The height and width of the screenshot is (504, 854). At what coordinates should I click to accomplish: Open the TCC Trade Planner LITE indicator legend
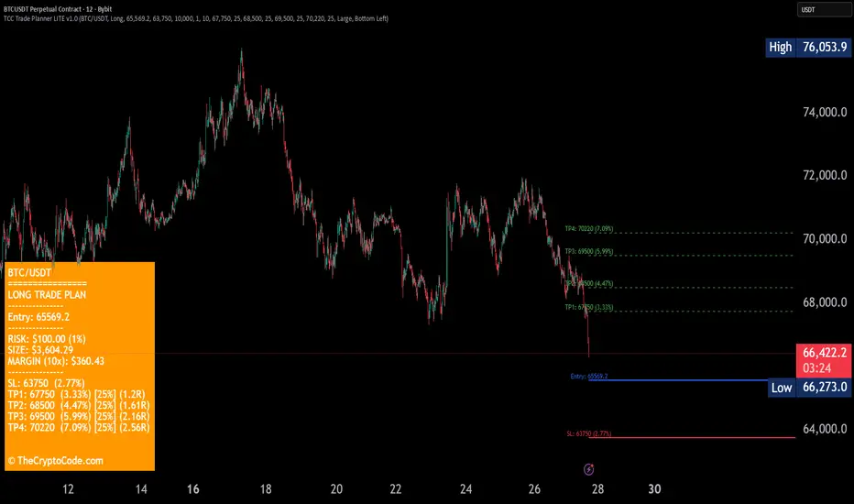(x=196, y=18)
